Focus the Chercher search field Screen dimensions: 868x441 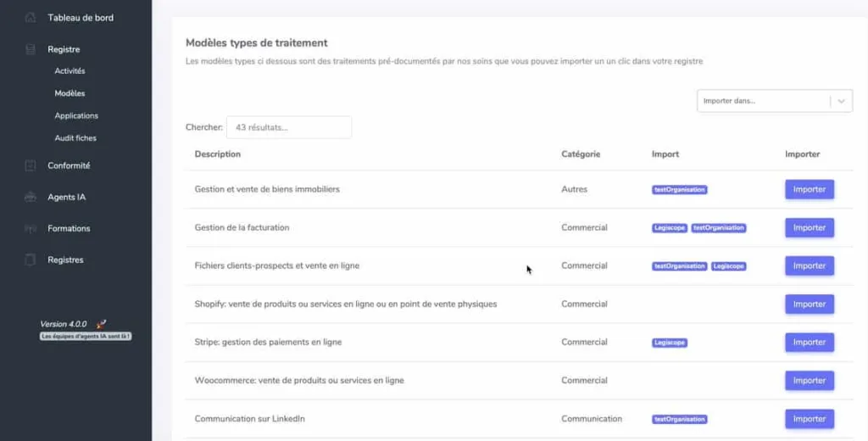pos(288,127)
